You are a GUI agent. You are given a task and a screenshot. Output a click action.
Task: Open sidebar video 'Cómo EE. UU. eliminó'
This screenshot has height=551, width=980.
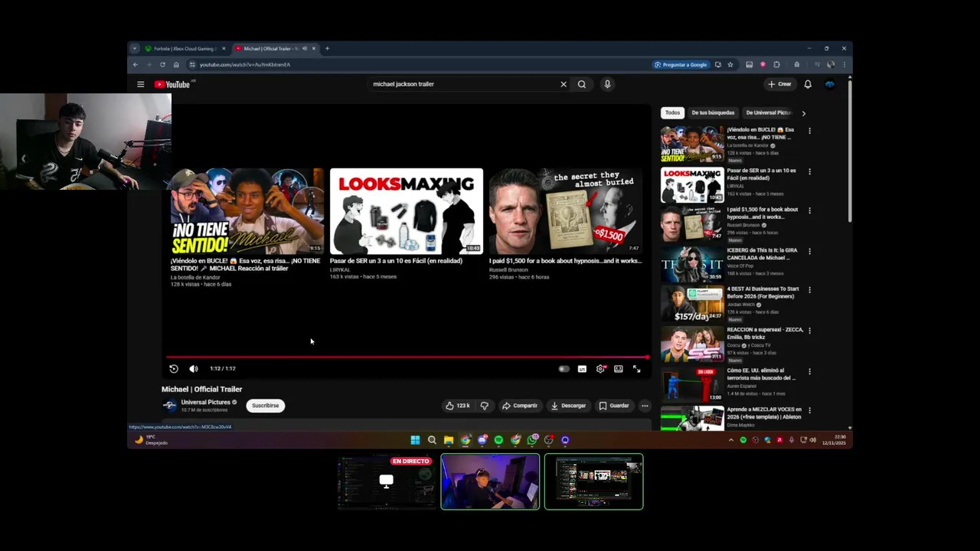tap(731, 383)
